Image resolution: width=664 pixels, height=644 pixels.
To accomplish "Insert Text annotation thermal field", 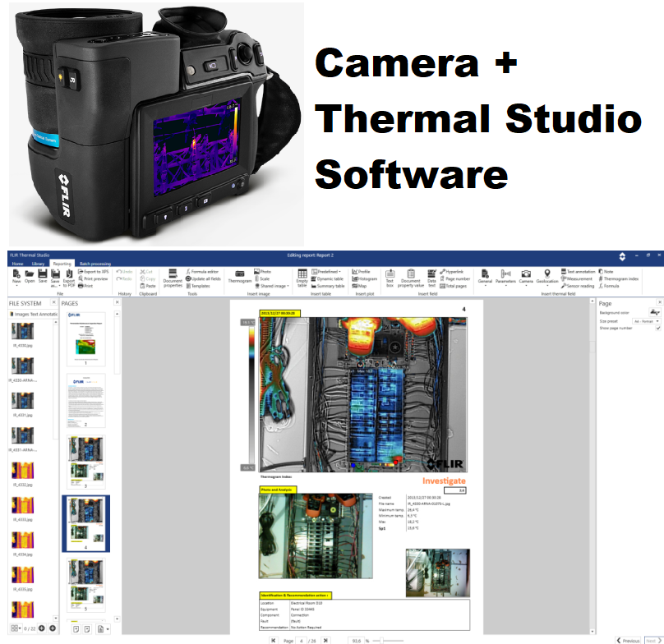I will 578,271.
